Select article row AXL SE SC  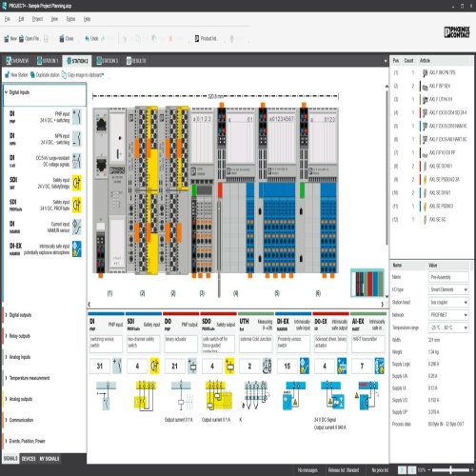click(x=431, y=219)
